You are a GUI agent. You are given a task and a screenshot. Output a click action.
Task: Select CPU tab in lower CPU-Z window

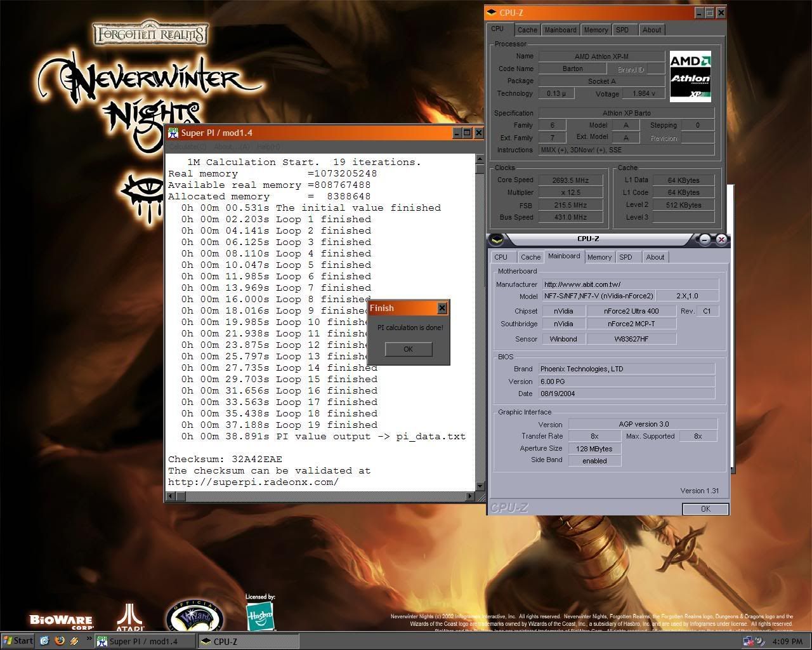point(501,257)
